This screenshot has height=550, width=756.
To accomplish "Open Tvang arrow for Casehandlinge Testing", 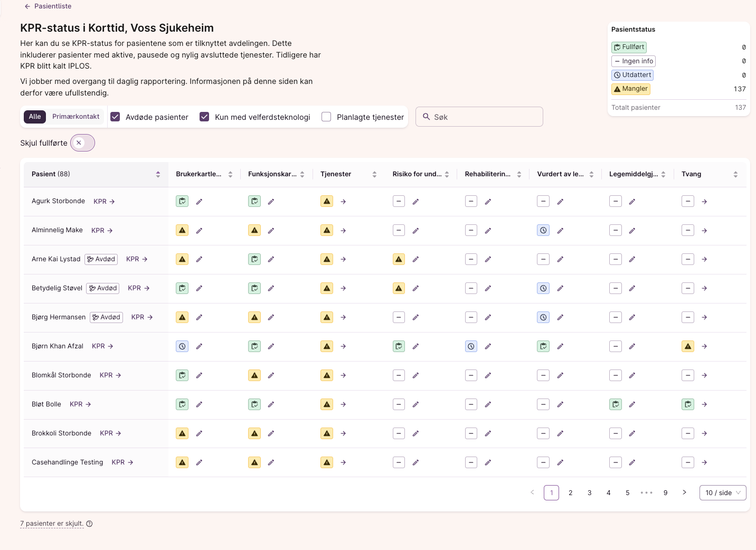I will (x=704, y=462).
